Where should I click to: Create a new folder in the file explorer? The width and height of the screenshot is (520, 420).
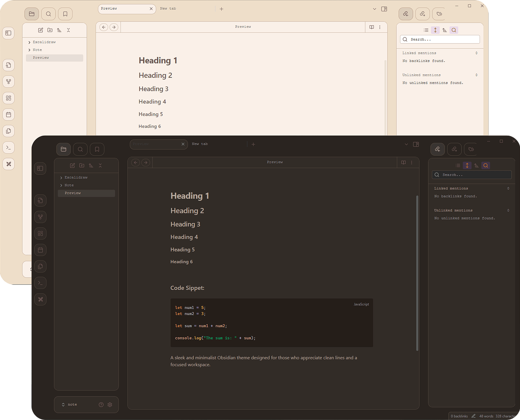click(81, 165)
